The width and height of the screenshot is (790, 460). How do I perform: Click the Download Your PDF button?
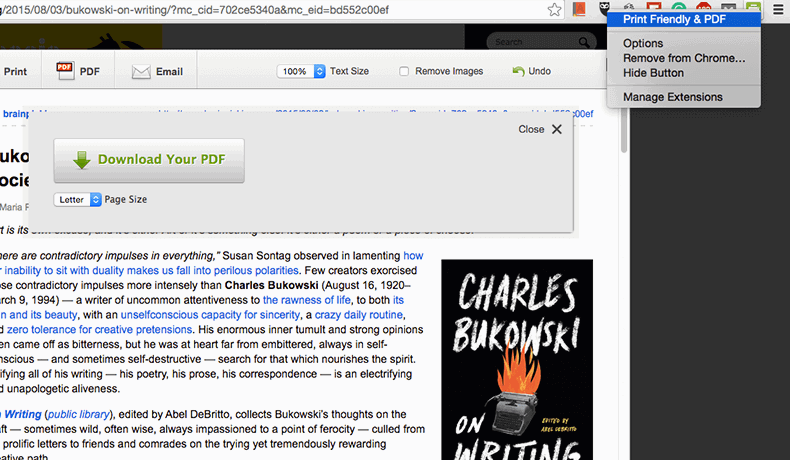pos(149,160)
